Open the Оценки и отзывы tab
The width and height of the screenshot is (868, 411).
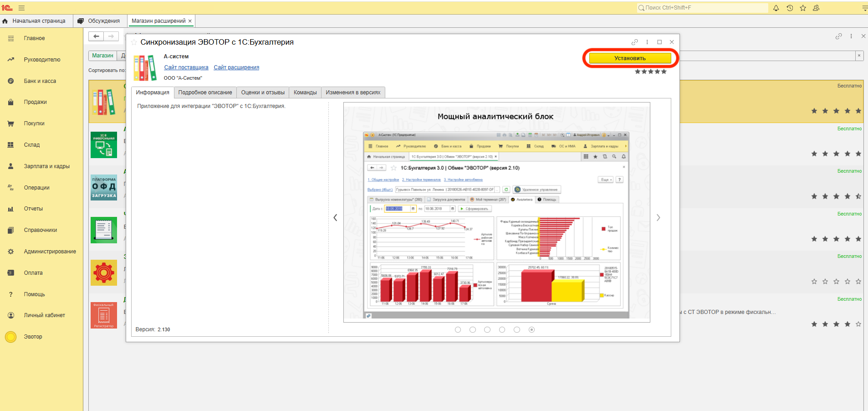(x=263, y=92)
